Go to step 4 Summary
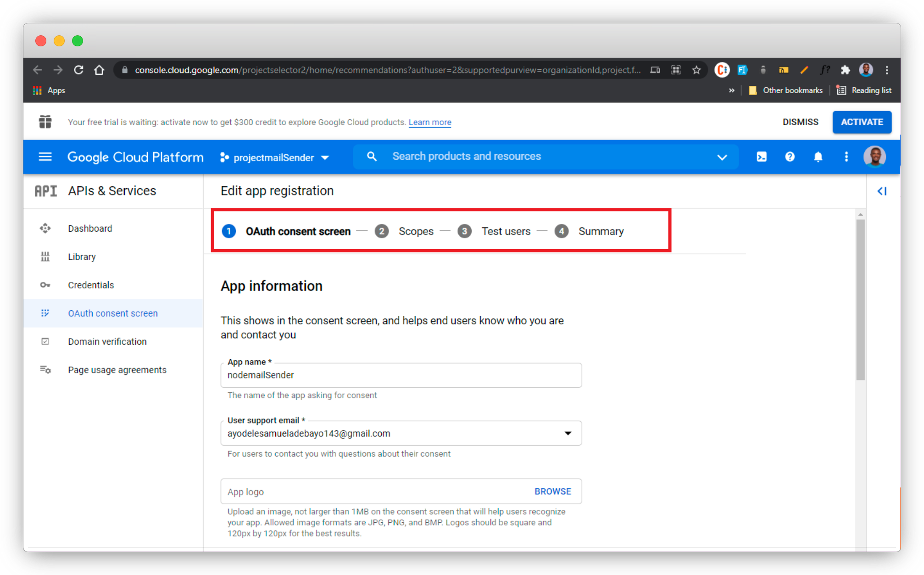 (589, 231)
